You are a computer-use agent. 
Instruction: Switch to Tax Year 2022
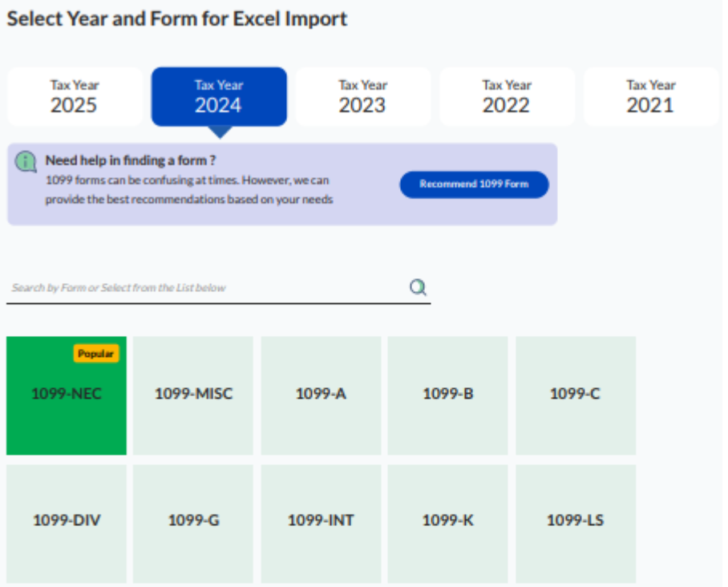click(x=507, y=96)
